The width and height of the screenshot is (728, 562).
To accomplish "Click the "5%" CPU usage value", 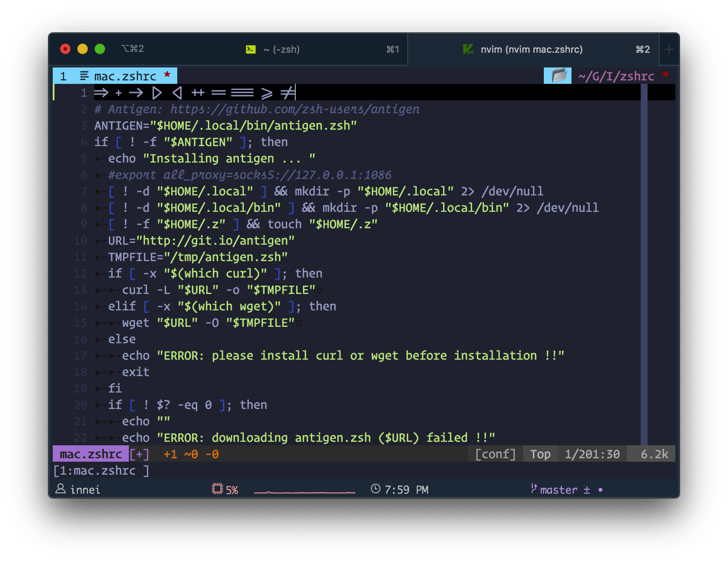I will pyautogui.click(x=232, y=490).
